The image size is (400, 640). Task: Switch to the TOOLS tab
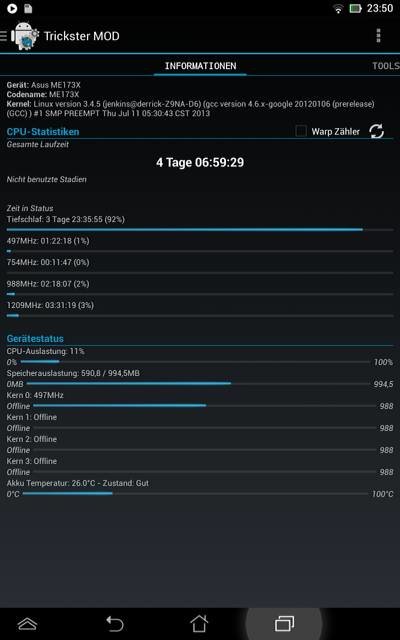386,66
